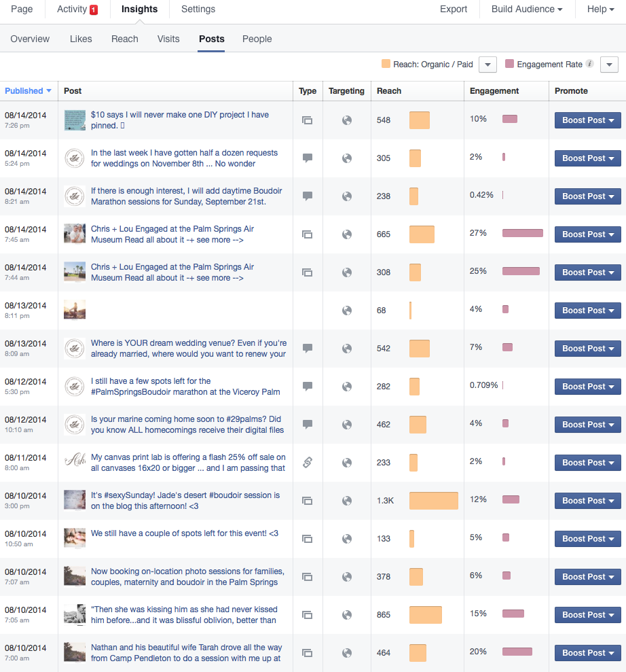The height and width of the screenshot is (672, 626).
Task: Boost the "$10 says" pinned post
Action: [x=587, y=120]
